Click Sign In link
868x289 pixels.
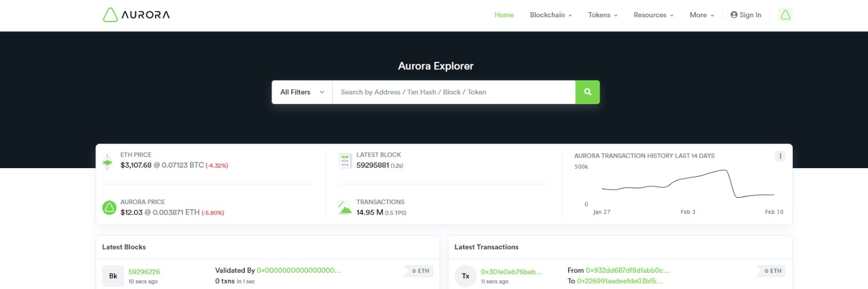[x=746, y=15]
